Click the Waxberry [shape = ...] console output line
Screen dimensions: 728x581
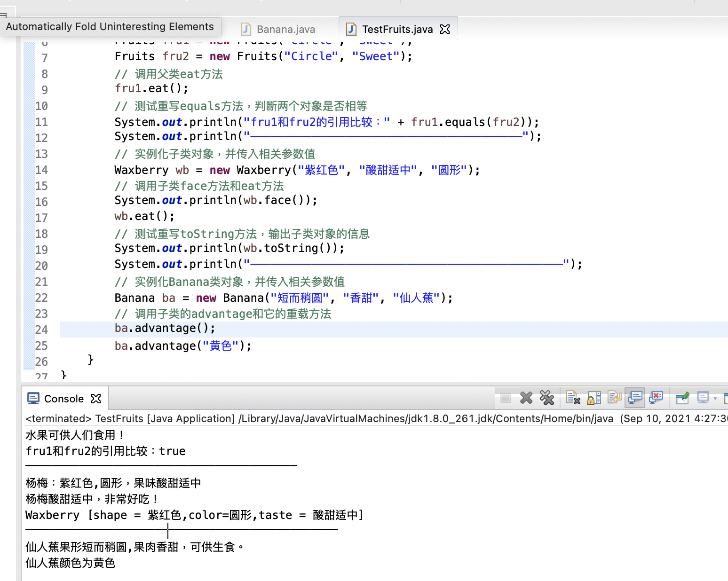[x=194, y=515]
